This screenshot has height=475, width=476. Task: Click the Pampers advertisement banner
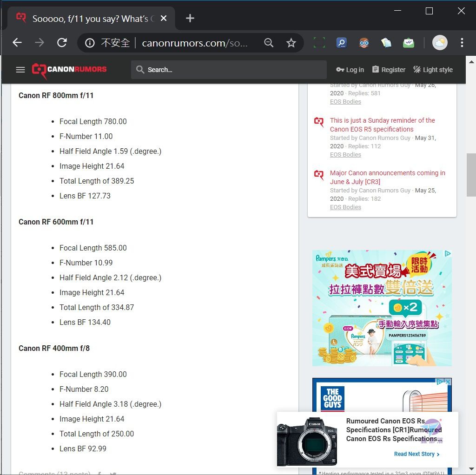pos(382,308)
